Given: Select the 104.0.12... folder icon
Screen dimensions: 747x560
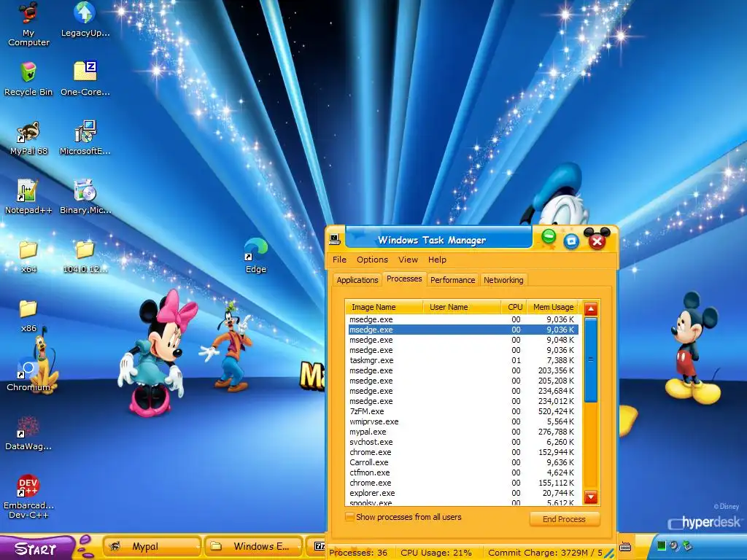Looking at the screenshot, I should [85, 256].
